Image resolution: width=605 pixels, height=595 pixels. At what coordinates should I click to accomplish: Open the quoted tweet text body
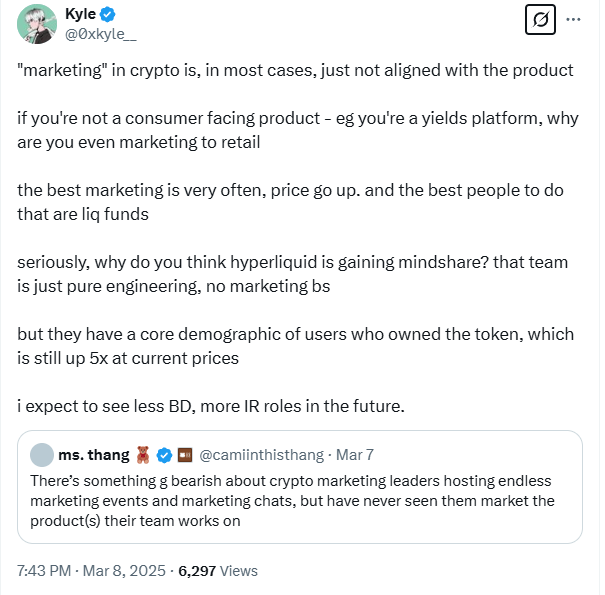tap(292, 501)
